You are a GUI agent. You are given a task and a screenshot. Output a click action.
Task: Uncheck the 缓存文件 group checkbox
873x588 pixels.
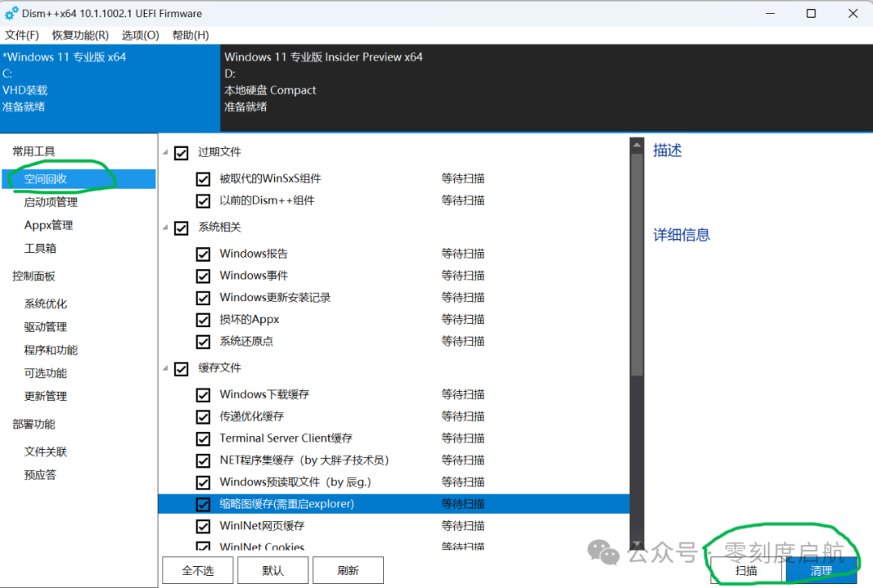[182, 369]
